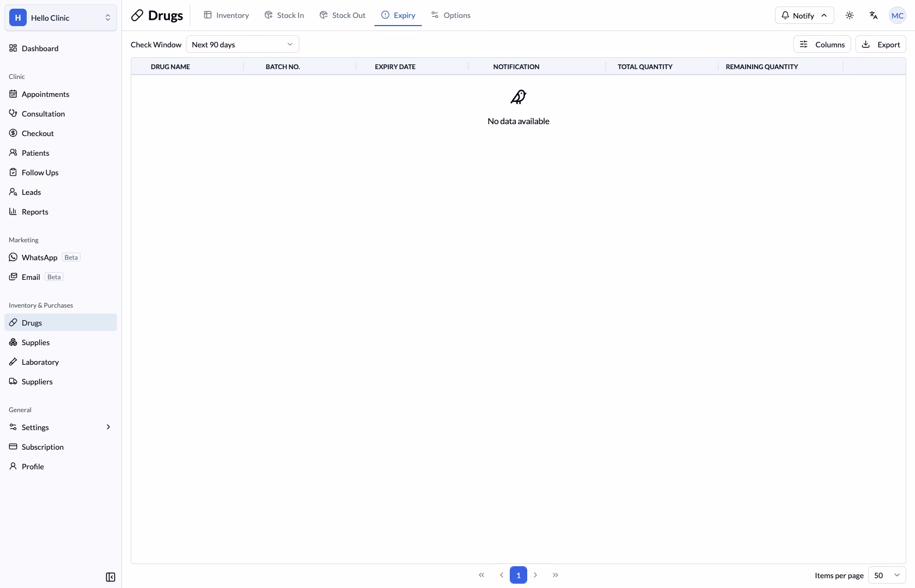Screen dimensions: 915x588
Task: Open the Check Window 'Next 90 days' dropdown
Action: tap(242, 45)
